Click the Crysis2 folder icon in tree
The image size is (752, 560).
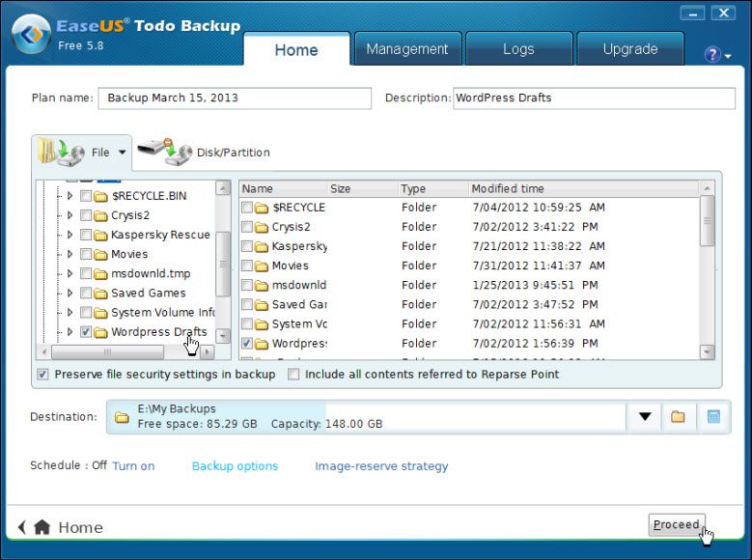click(100, 216)
